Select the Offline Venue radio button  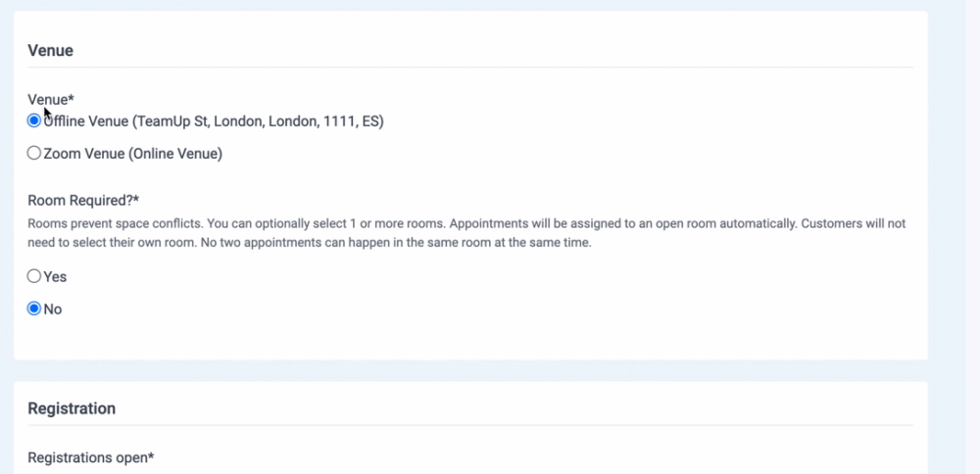coord(34,121)
